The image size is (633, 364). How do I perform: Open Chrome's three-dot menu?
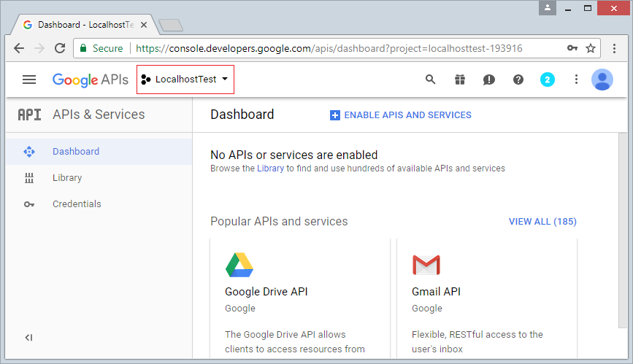(614, 48)
